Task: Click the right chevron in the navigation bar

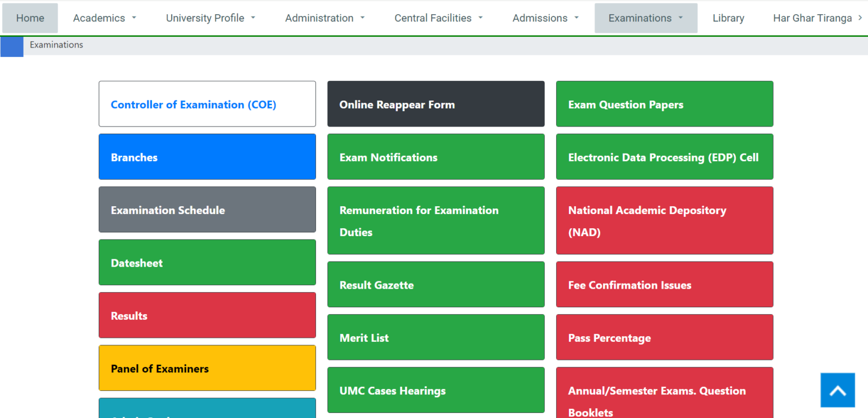Action: point(860,18)
